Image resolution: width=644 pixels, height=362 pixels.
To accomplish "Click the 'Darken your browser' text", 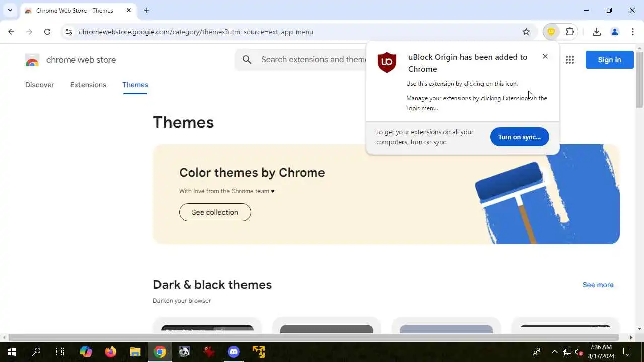I will (x=182, y=301).
